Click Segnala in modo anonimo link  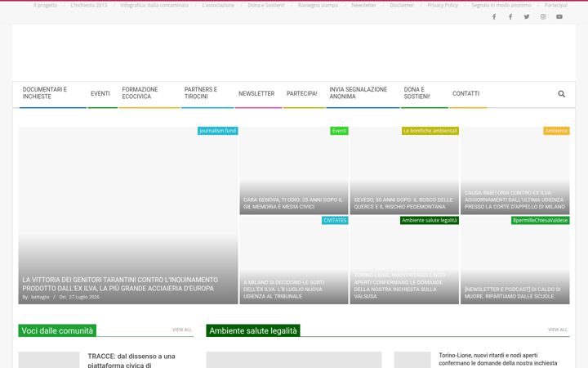(x=501, y=5)
